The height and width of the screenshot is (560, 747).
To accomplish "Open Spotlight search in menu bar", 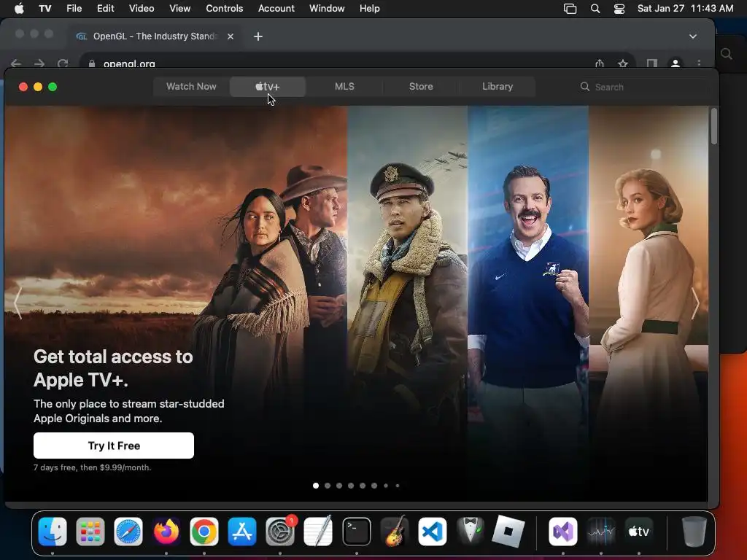I will click(x=595, y=9).
